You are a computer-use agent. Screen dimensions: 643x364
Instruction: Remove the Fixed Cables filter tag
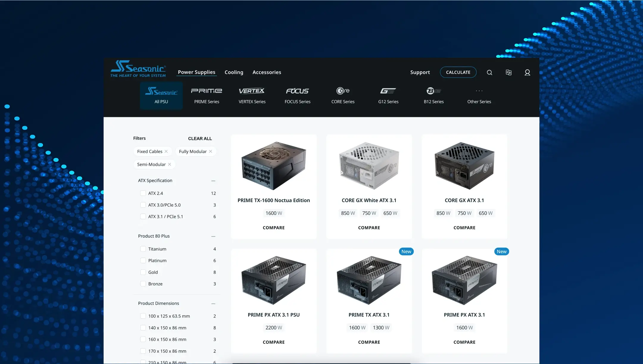coord(166,151)
